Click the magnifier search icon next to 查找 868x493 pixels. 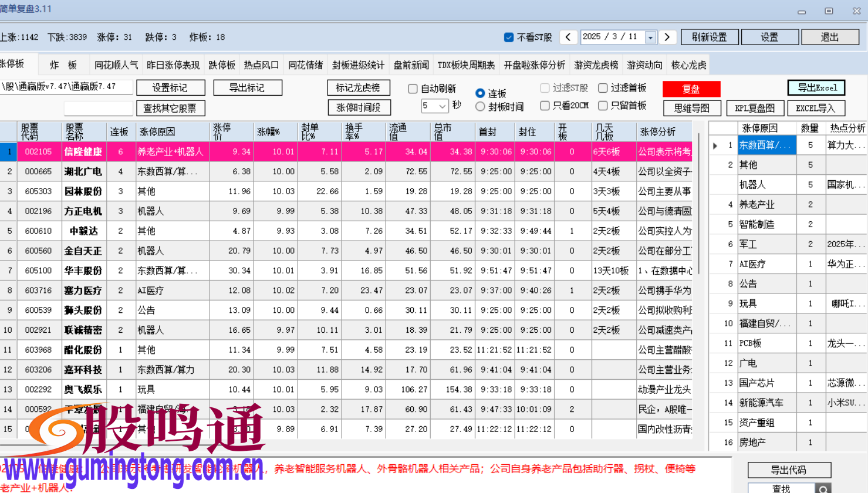[823, 488]
